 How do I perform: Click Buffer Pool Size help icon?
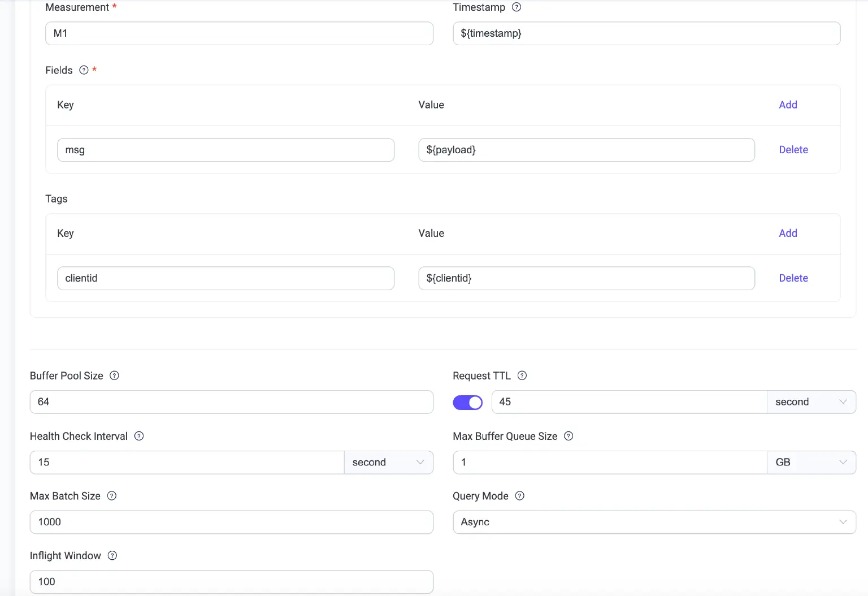(114, 375)
